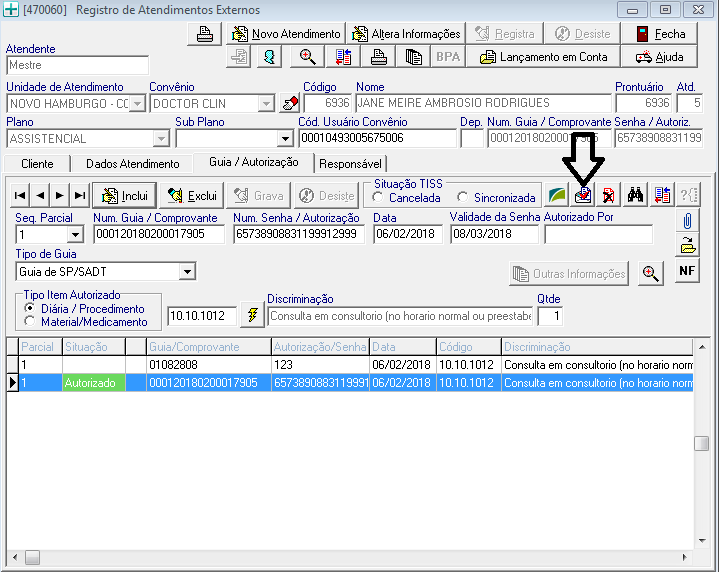Viewport: 719px width, 573px height.
Task: Click the BPA button
Action: [448, 57]
